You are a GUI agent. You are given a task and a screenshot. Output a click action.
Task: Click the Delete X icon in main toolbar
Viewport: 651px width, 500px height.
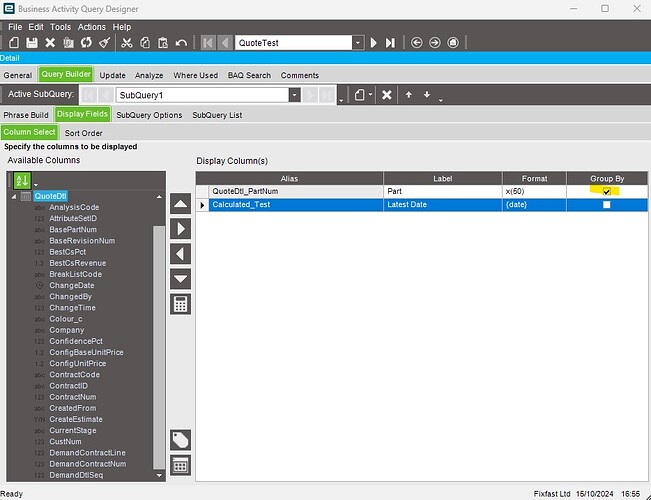(x=50, y=43)
